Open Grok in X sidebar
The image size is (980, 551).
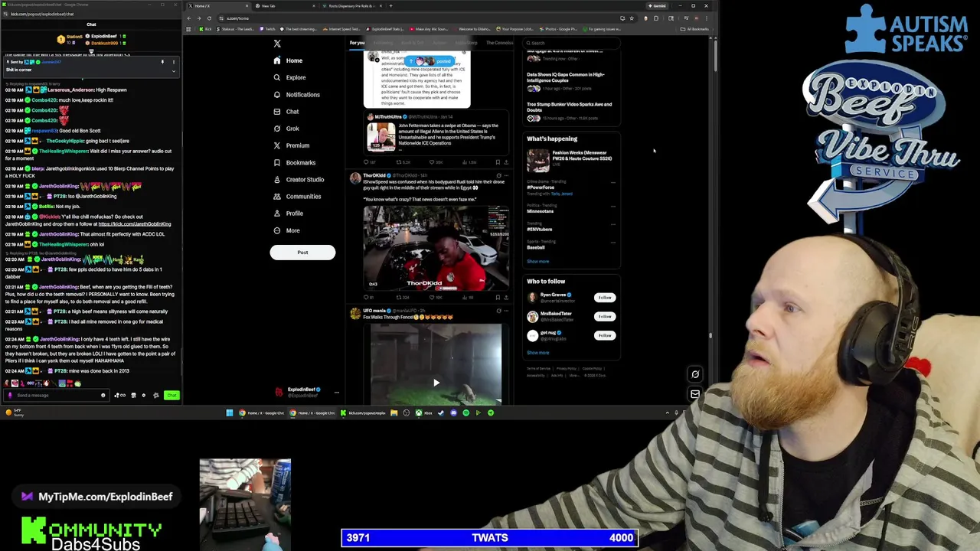click(x=286, y=129)
